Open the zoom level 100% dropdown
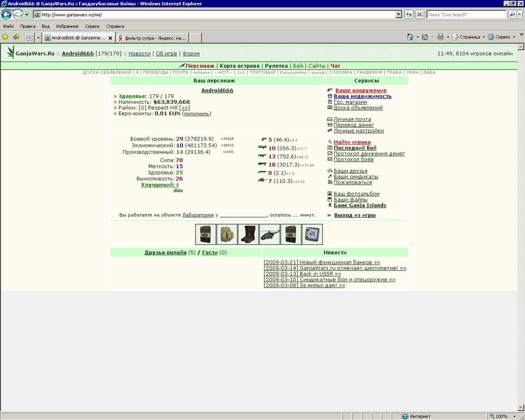Screen dimensions: 525x420 click(515, 416)
